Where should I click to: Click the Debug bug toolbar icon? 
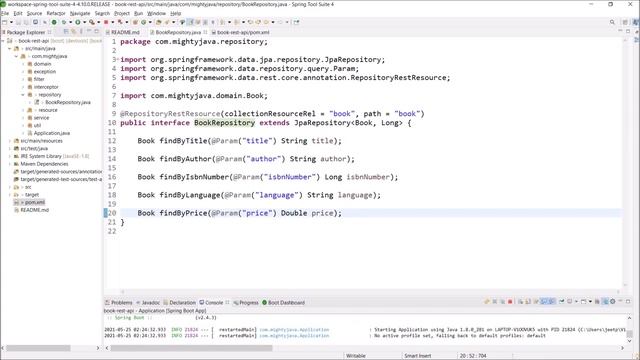point(64,22)
